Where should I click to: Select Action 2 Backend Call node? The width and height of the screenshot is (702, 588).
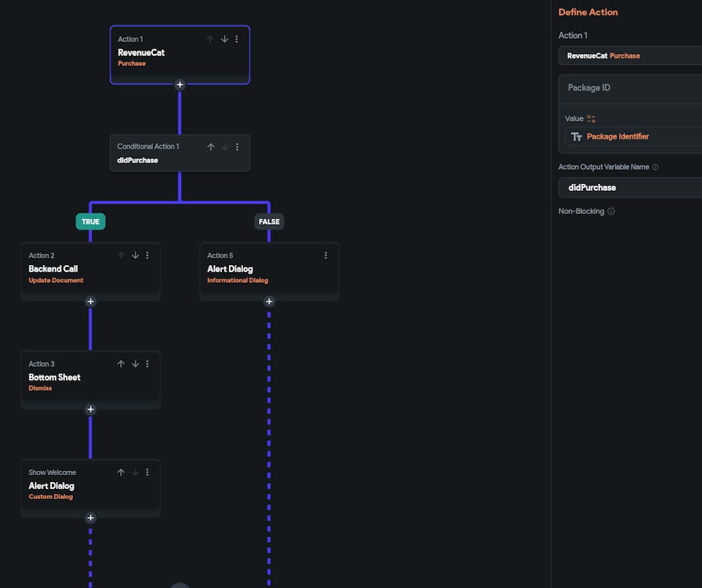tap(91, 271)
